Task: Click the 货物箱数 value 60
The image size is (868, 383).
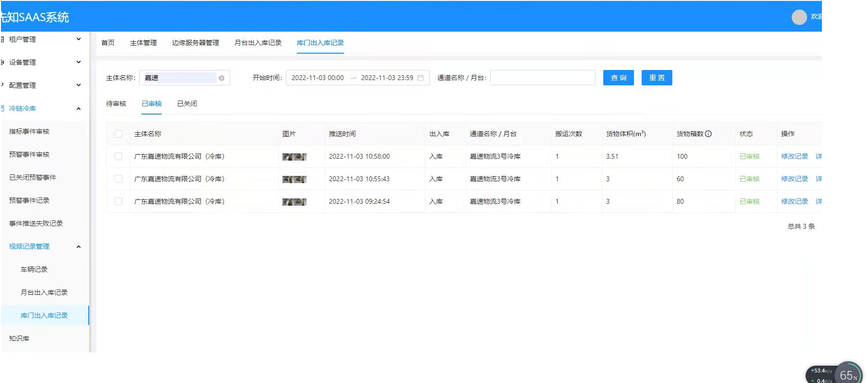Action: (680, 179)
